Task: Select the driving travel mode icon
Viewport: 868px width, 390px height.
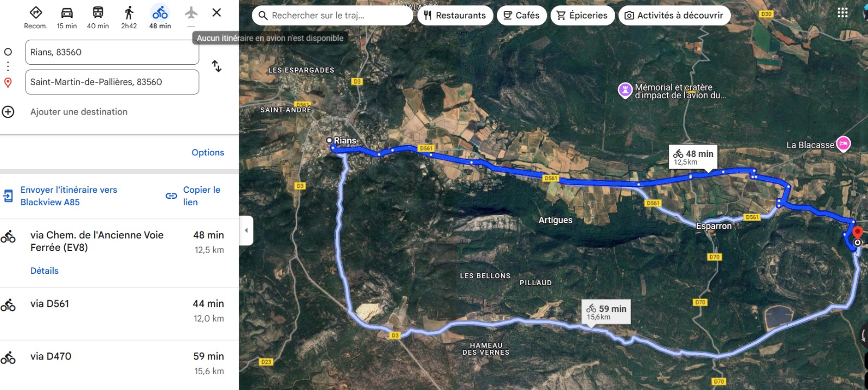Action: coord(67,13)
